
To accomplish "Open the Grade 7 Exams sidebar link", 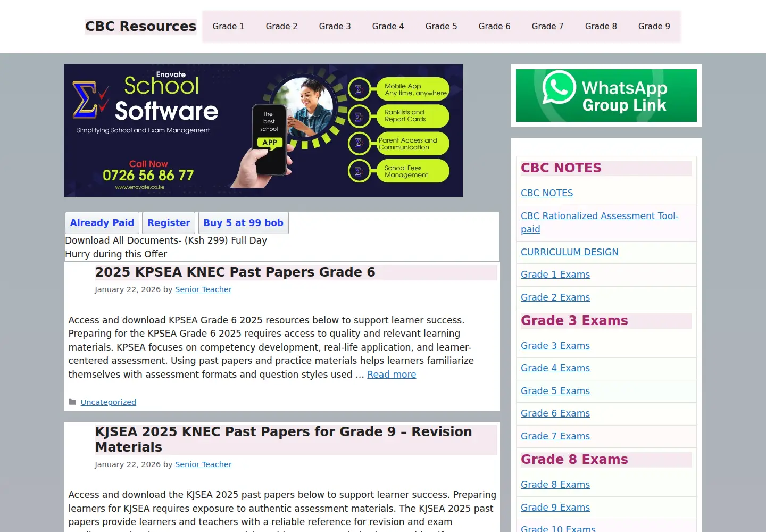I will [555, 436].
